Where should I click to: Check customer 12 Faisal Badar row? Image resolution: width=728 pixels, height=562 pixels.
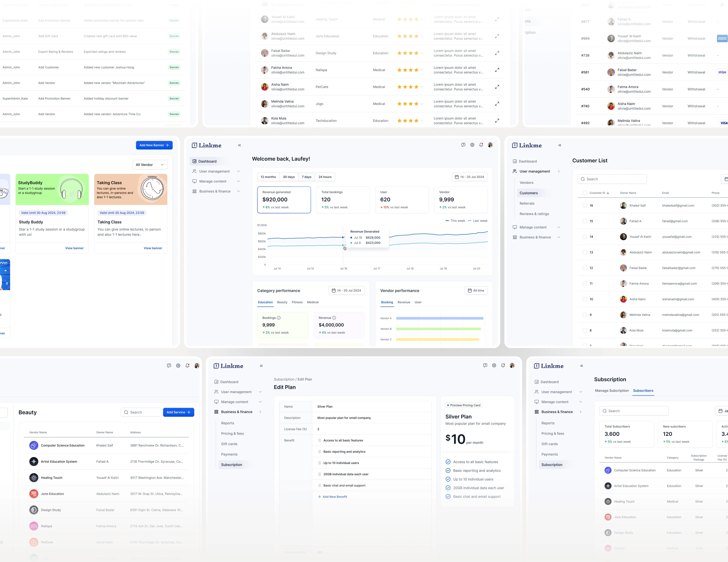585,268
